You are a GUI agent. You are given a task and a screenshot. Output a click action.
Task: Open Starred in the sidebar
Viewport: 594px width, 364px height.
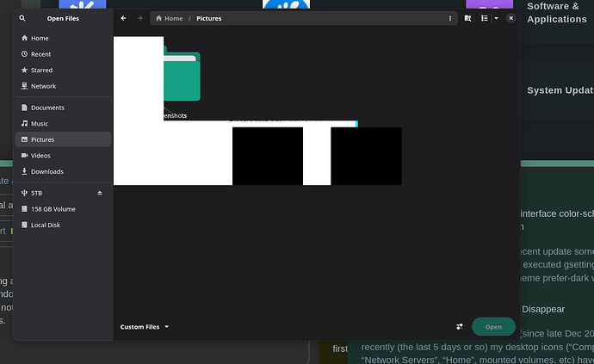63,70
